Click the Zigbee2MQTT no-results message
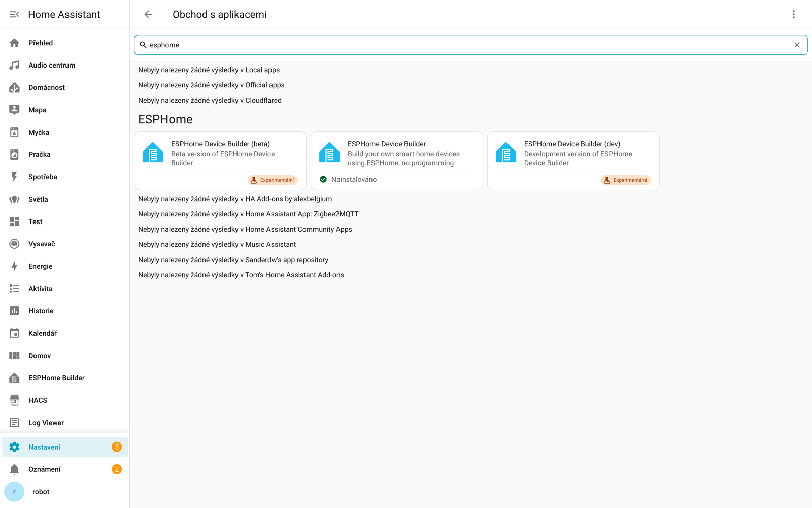 (248, 214)
